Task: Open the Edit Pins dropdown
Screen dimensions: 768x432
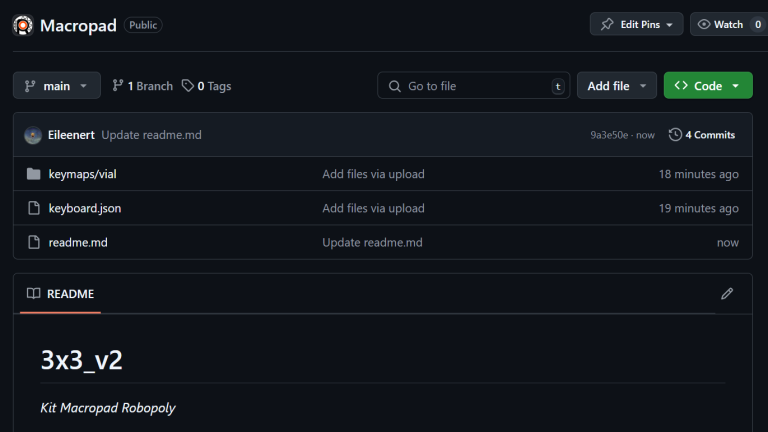Action: (x=636, y=24)
